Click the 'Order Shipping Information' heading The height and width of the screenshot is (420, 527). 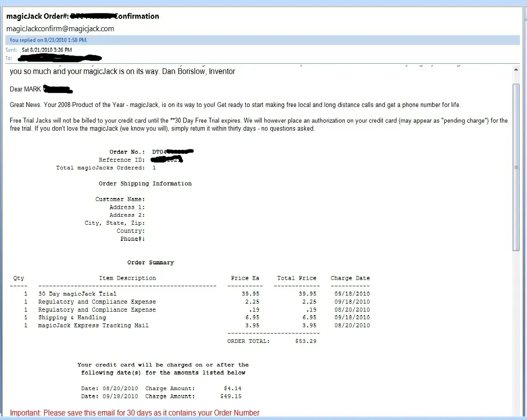(x=145, y=184)
